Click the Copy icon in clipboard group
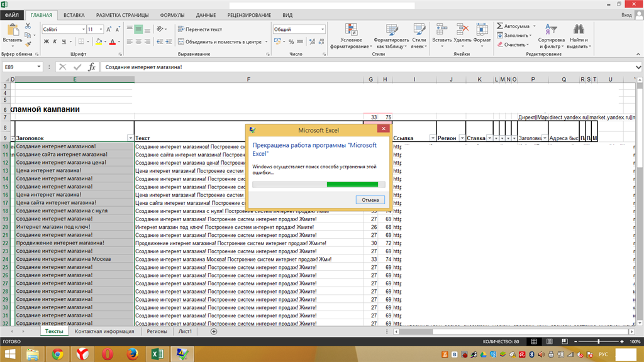Viewport: 644px width, 362px height. tap(28, 35)
